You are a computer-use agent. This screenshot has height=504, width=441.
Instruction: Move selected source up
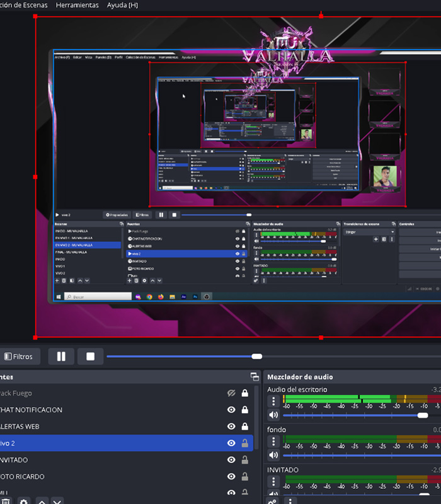[42, 501]
